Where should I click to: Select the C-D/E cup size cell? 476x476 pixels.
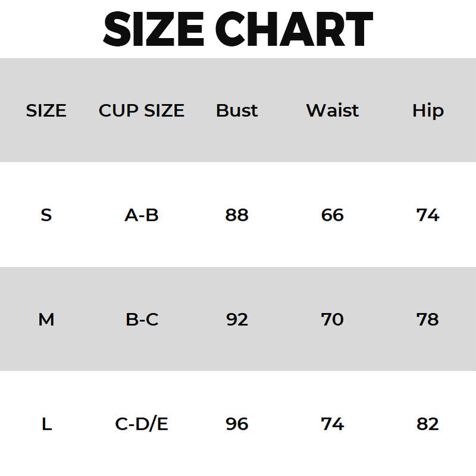[142, 424]
